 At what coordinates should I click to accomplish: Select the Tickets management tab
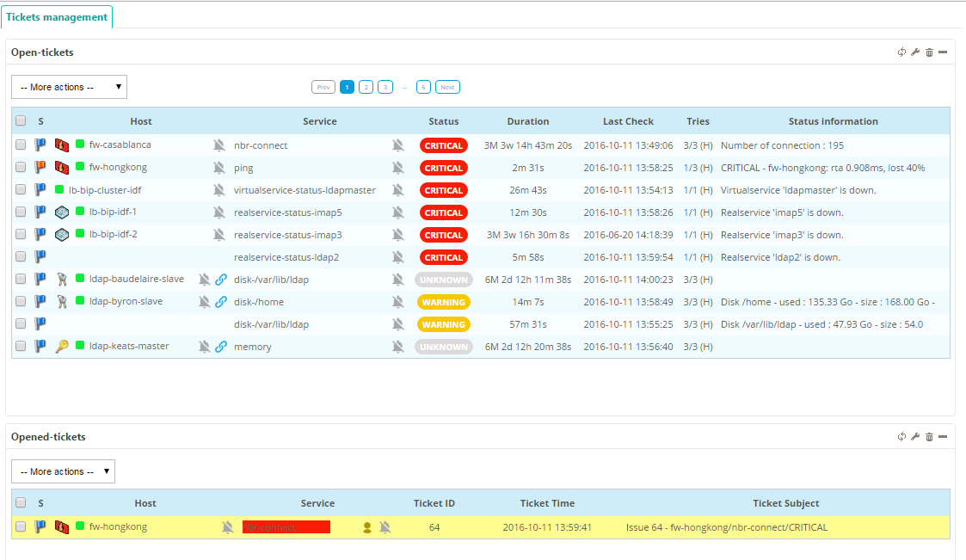click(57, 17)
